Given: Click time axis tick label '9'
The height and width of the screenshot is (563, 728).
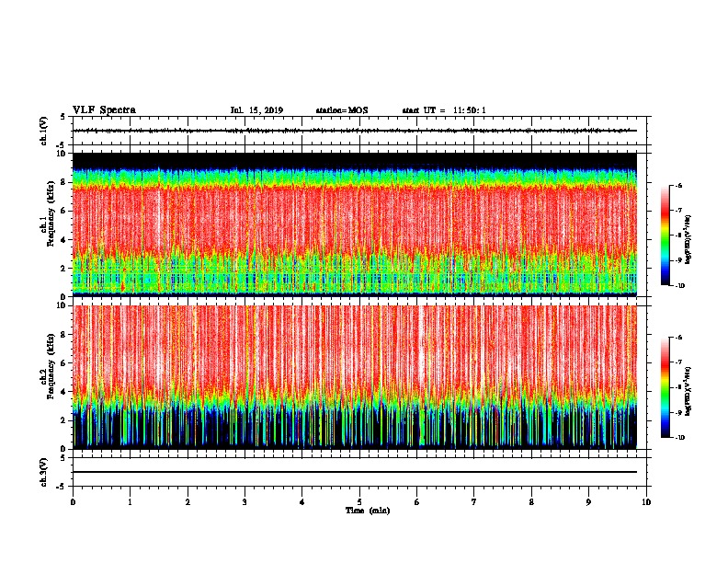Looking at the screenshot, I should pos(588,502).
